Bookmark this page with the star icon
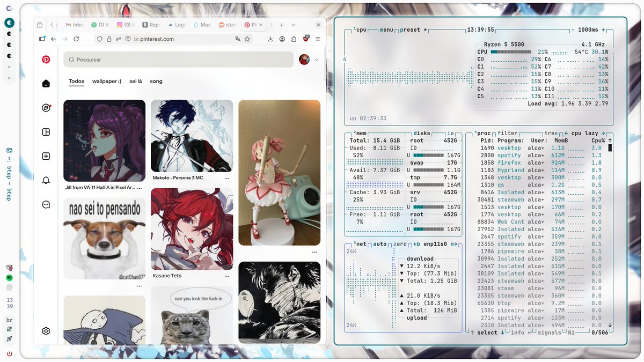644x362 pixels. [247, 39]
